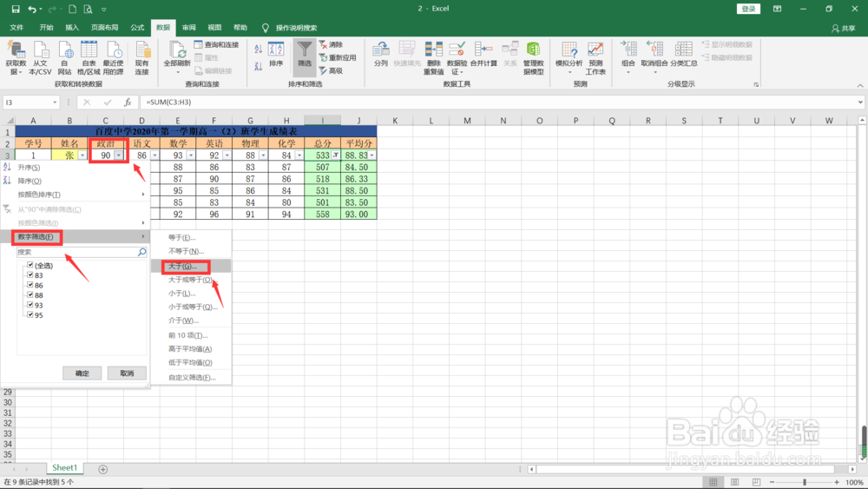This screenshot has width=868, height=489.
Task: Open filter dropdown in 物理 column
Action: (x=263, y=155)
